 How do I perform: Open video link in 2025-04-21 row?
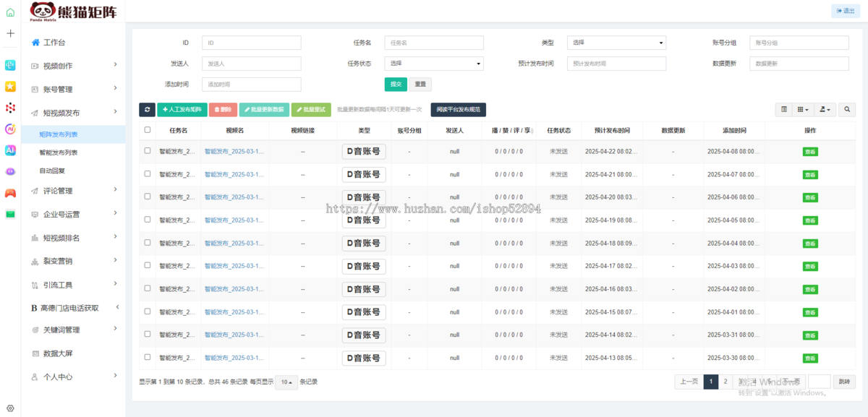coord(234,174)
